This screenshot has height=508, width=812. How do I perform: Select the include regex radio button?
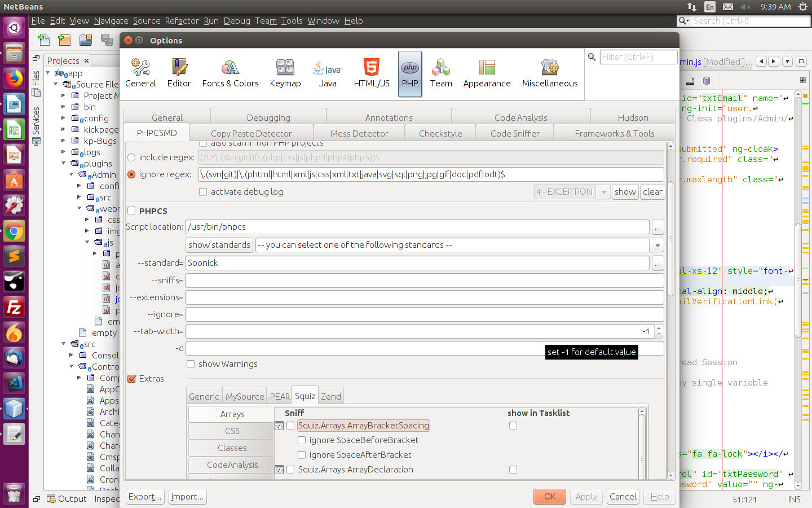pyautogui.click(x=131, y=157)
